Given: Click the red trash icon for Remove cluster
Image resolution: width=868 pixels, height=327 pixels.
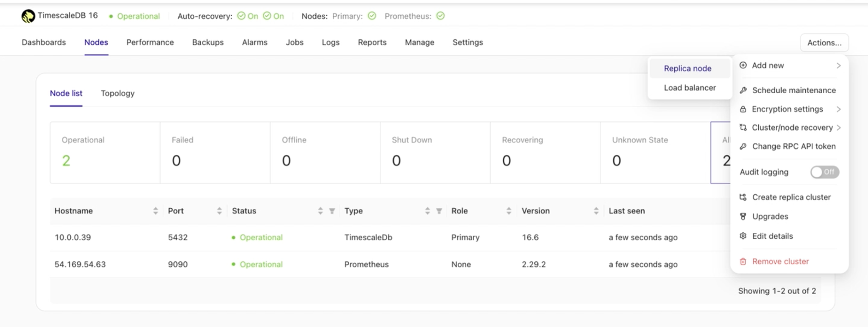Looking at the screenshot, I should coord(743,262).
